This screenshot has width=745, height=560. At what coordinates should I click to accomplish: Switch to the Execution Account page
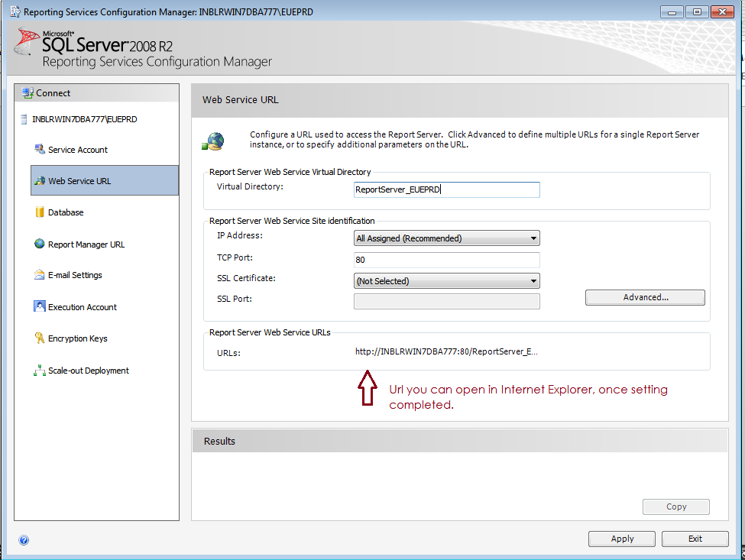click(83, 307)
